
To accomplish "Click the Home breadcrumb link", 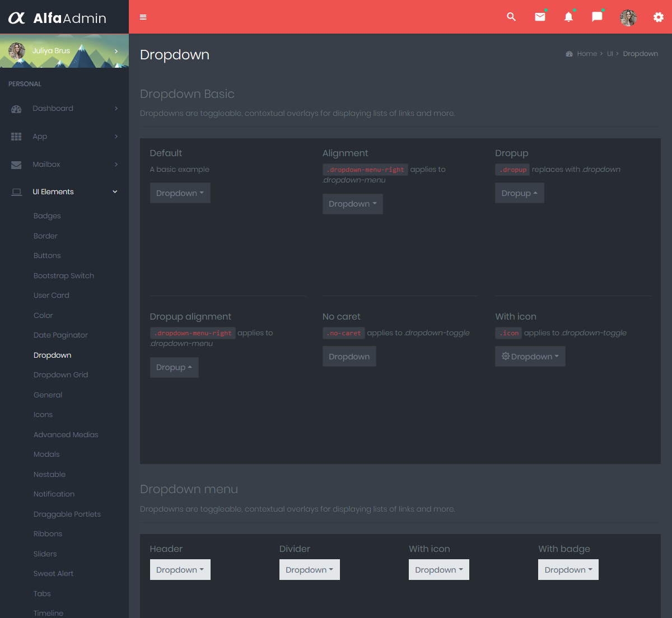I will 586,54.
